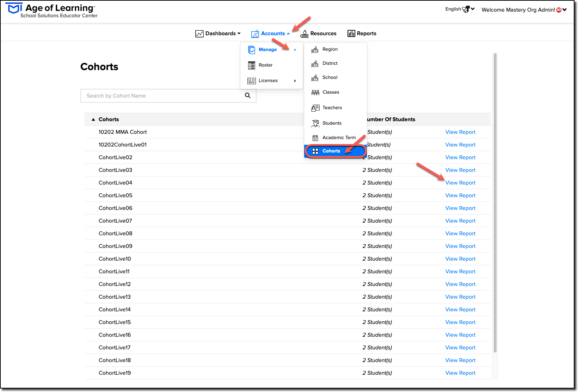Expand the Licenses submenu chevron
This screenshot has height=392, width=578.
pyautogui.click(x=295, y=81)
